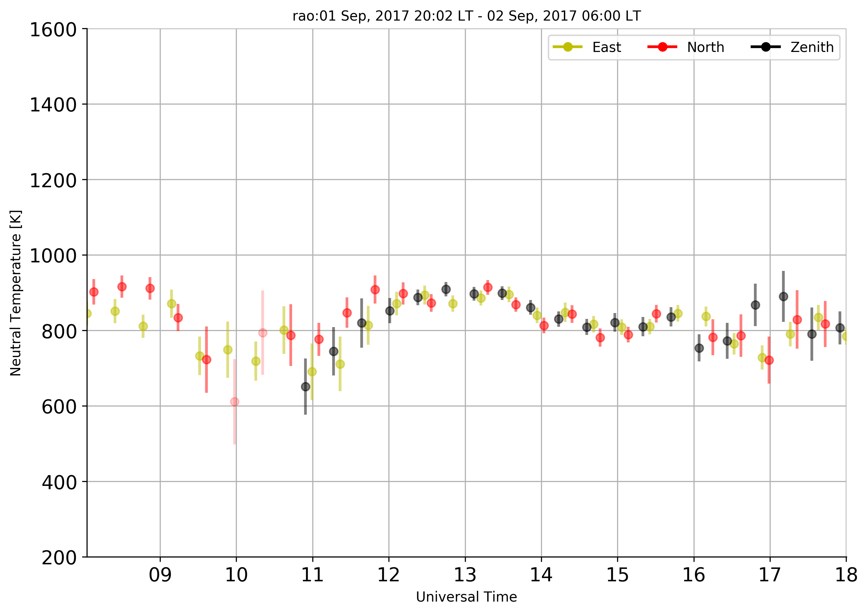Click the x-axis tick label '18'
This screenshot has height=614, width=868.
point(846,575)
